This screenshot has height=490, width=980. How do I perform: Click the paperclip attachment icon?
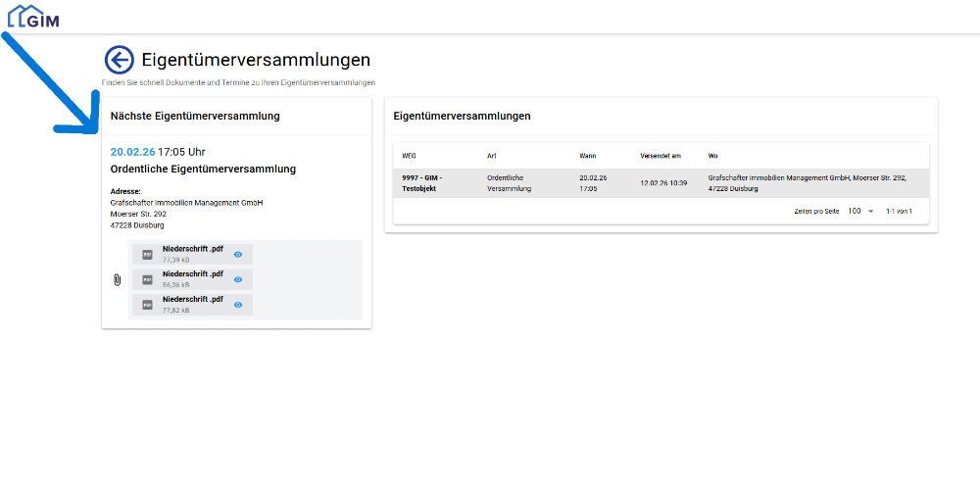coord(118,280)
